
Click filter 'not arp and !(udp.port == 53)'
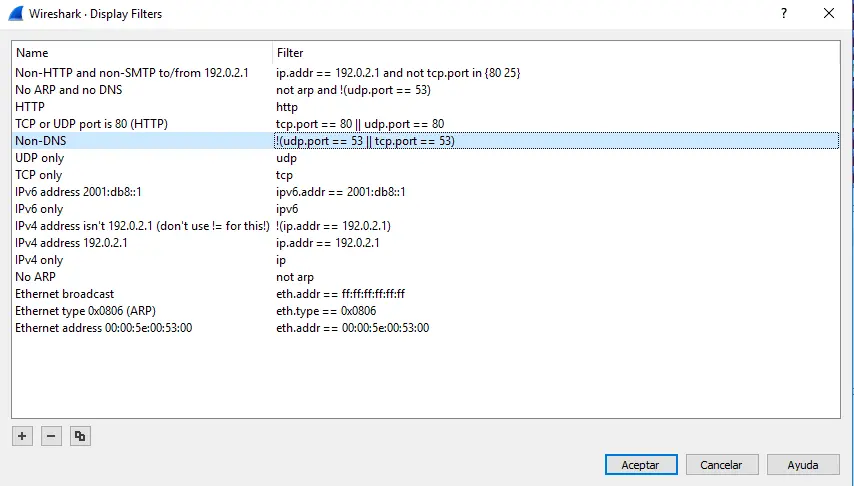[x=353, y=90]
